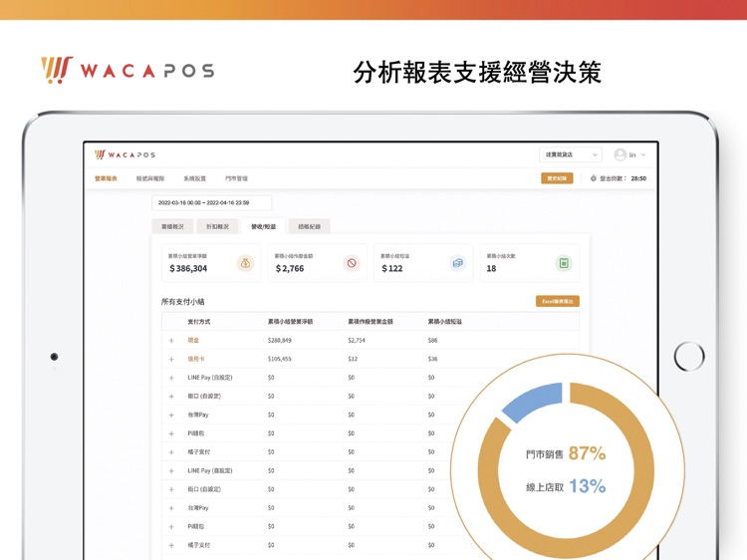The image size is (747, 560).
Task: Click the $36 cell in 信用卡 row
Action: [x=432, y=359]
